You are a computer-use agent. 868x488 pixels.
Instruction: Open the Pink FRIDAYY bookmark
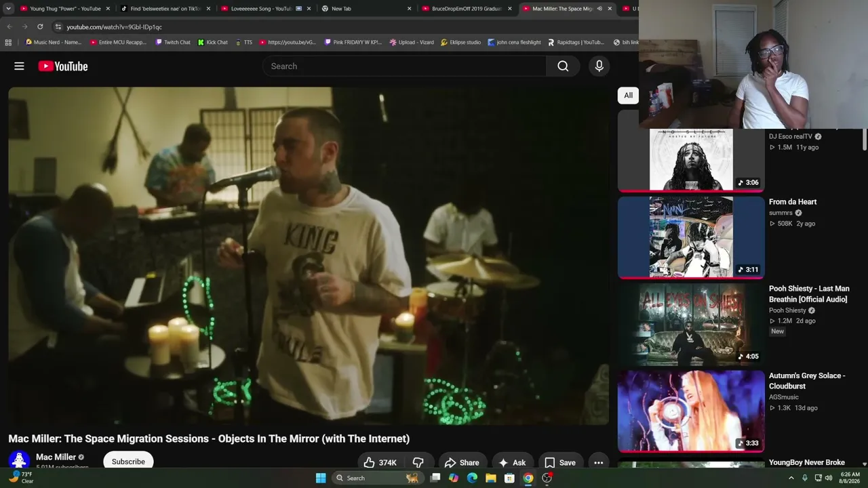(353, 42)
